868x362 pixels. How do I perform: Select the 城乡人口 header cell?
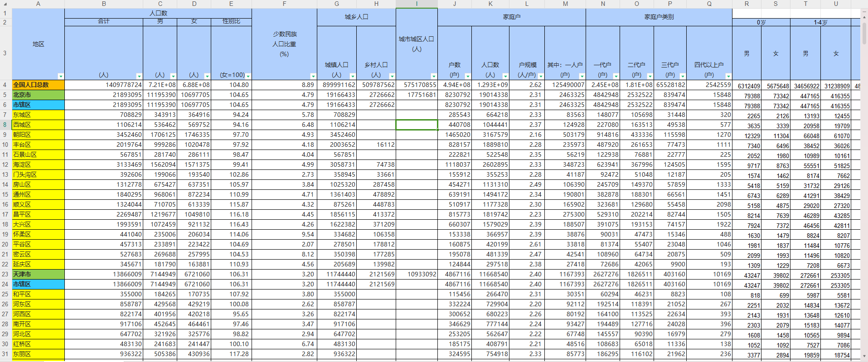pyautogui.click(x=356, y=17)
